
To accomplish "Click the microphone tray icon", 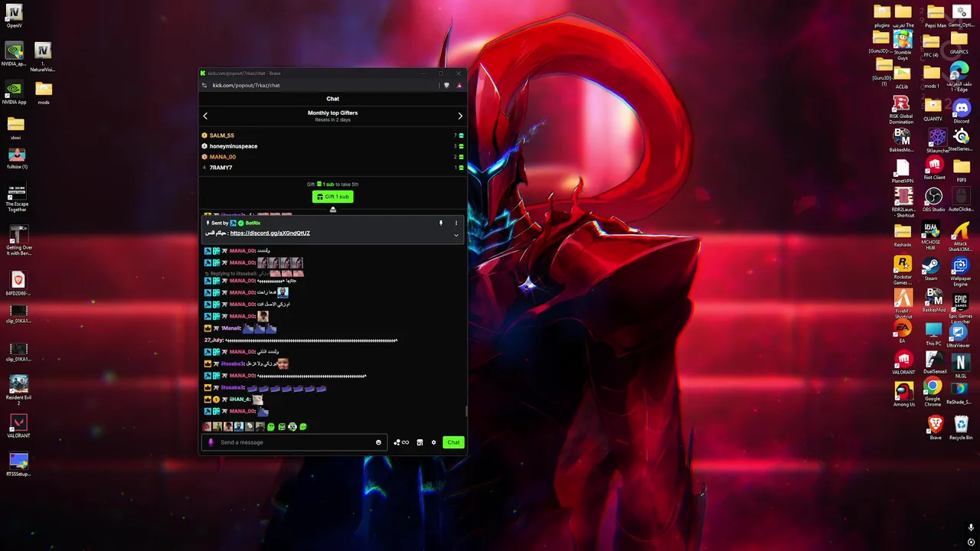I will pyautogui.click(x=971, y=527).
